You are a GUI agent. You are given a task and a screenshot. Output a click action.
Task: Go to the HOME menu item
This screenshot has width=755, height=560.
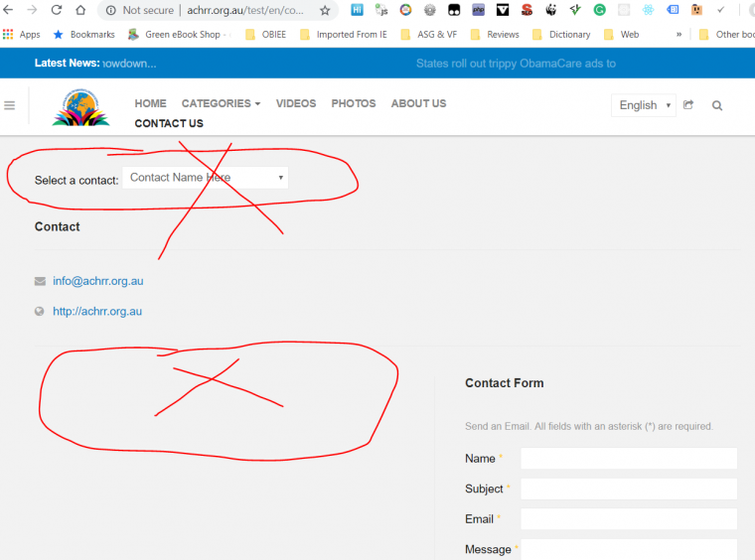pos(151,103)
